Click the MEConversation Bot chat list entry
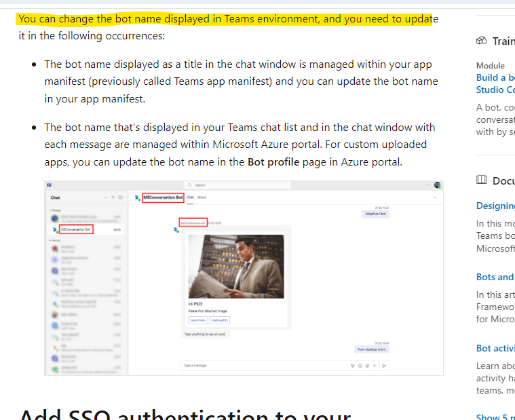Viewport: 515px width, 420px height. point(86,229)
